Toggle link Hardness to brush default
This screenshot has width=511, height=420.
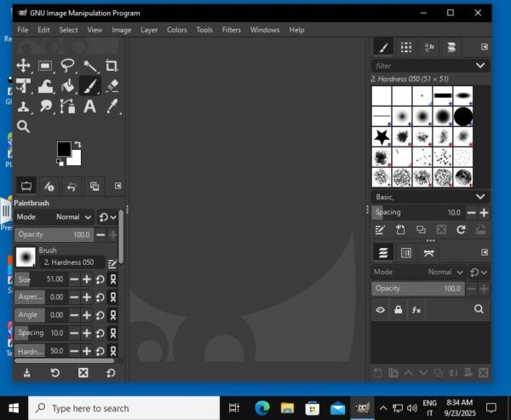click(x=112, y=351)
